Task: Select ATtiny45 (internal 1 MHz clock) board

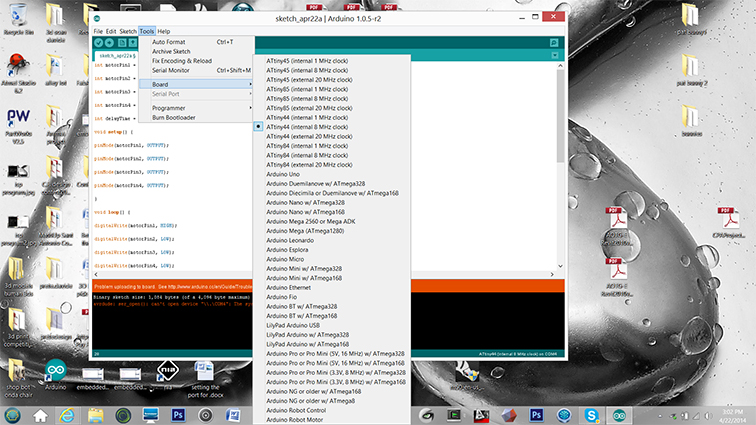Action: tap(307, 61)
